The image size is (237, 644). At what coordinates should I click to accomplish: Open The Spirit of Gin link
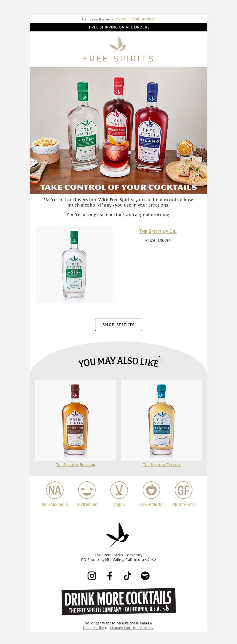[158, 231]
